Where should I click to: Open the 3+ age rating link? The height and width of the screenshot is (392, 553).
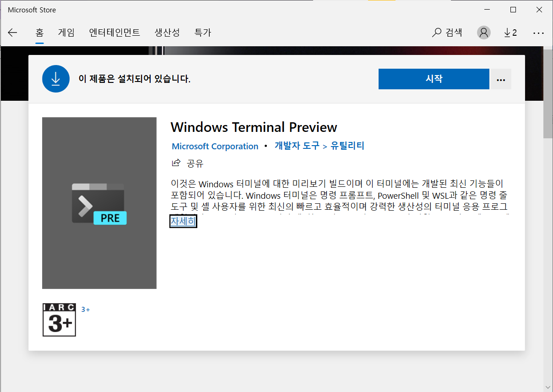[86, 310]
